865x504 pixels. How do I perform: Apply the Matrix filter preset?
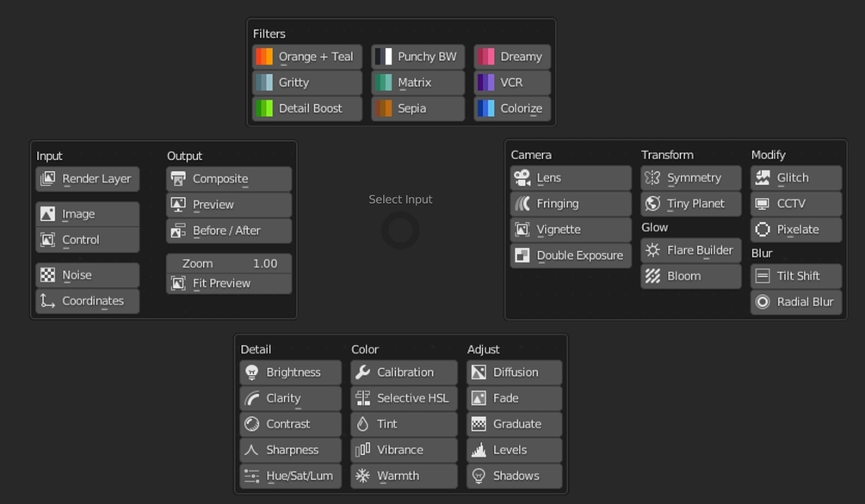[x=418, y=83]
